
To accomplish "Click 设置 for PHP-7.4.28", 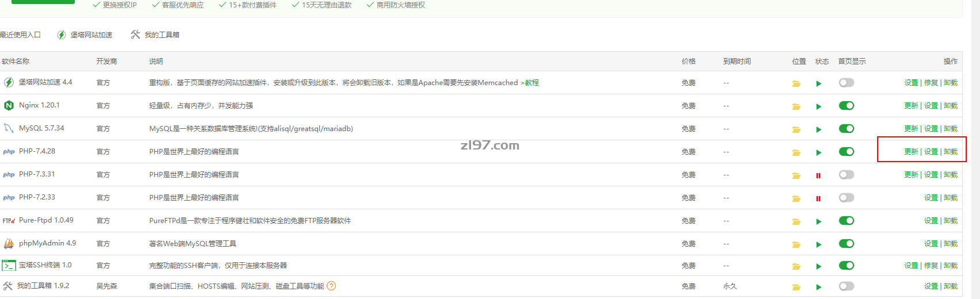I will point(931,152).
